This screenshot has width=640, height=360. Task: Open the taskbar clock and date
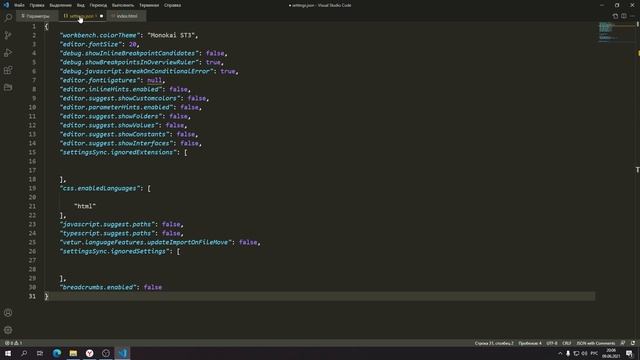click(611, 353)
